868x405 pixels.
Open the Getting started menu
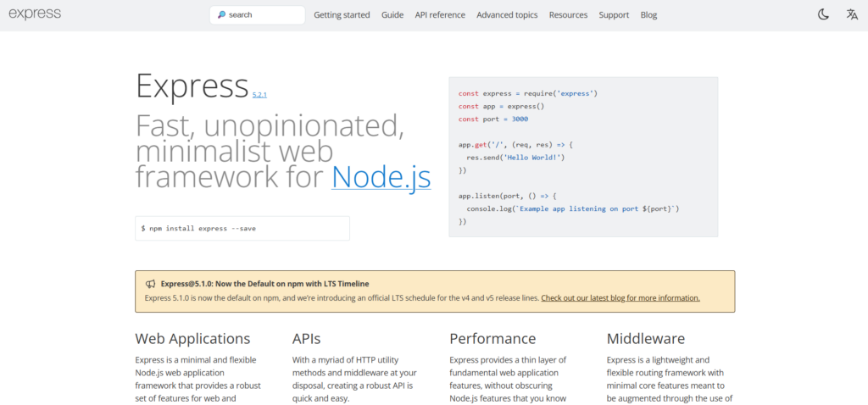(x=342, y=15)
